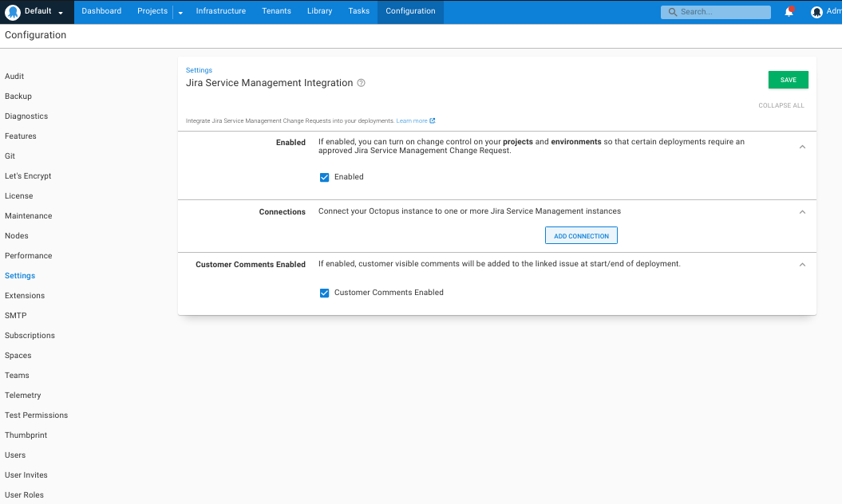Click the Search input field
The width and height of the screenshot is (842, 504).
pyautogui.click(x=718, y=11)
